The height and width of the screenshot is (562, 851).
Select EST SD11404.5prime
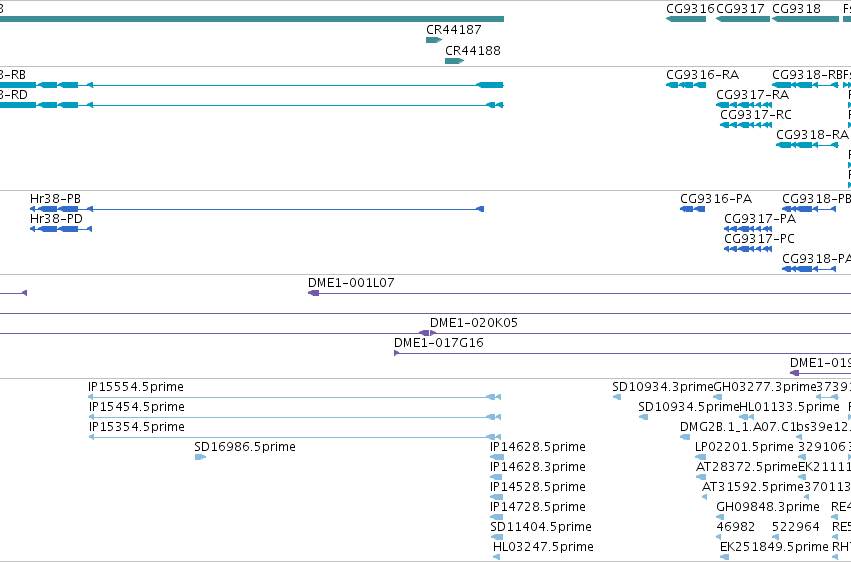click(x=497, y=537)
